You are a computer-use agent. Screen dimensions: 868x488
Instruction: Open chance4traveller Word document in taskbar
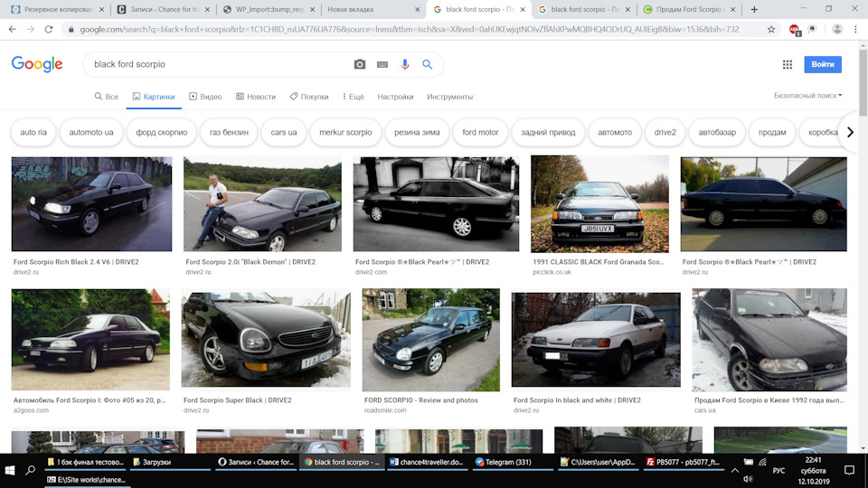click(426, 462)
